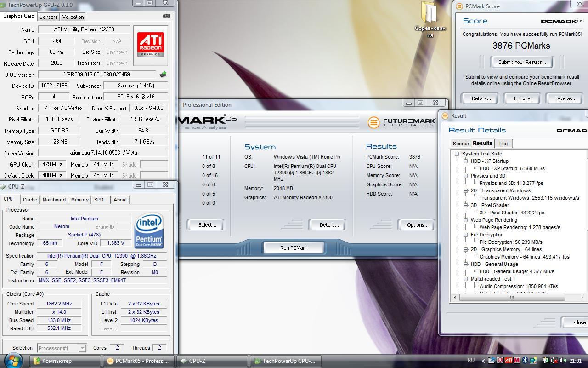This screenshot has height=368, width=588.
Task: Collapse the System Test Suite node
Action: pos(457,154)
